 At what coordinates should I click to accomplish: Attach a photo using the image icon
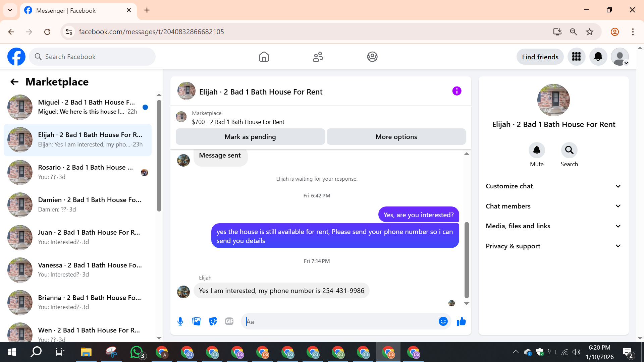click(197, 321)
